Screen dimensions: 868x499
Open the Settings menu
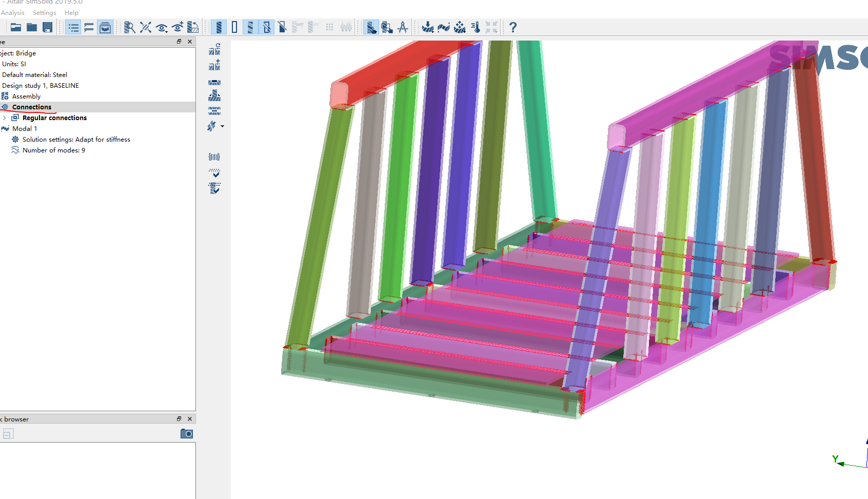click(x=45, y=13)
